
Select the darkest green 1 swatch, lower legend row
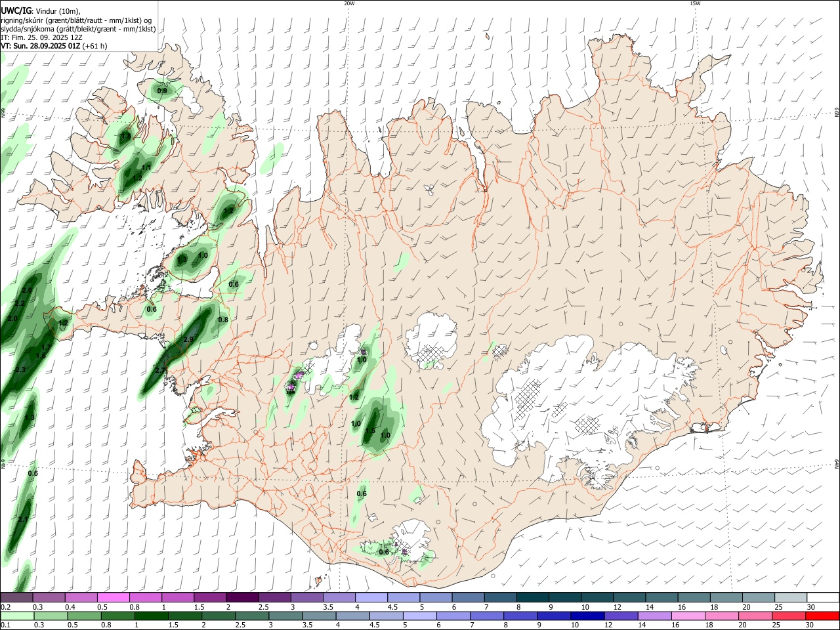click(152, 616)
